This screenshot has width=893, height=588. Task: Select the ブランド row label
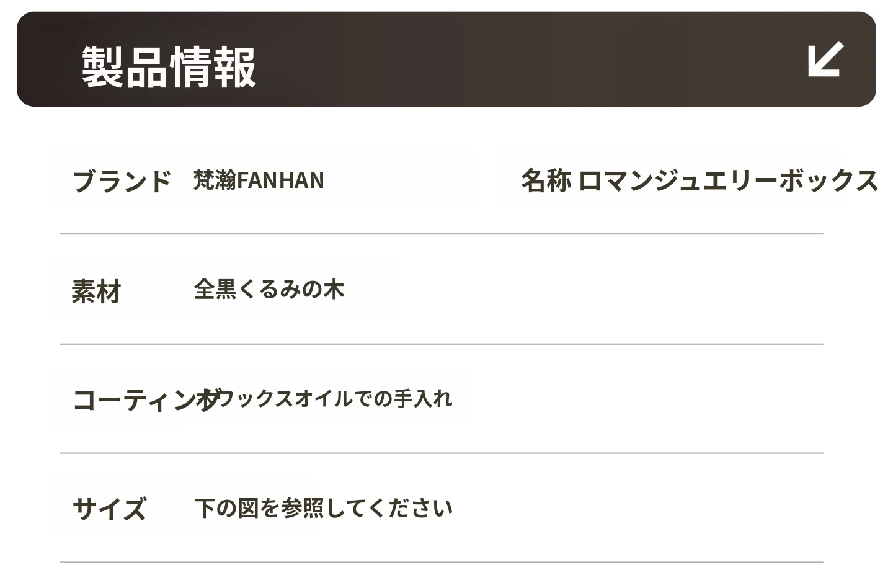point(122,181)
